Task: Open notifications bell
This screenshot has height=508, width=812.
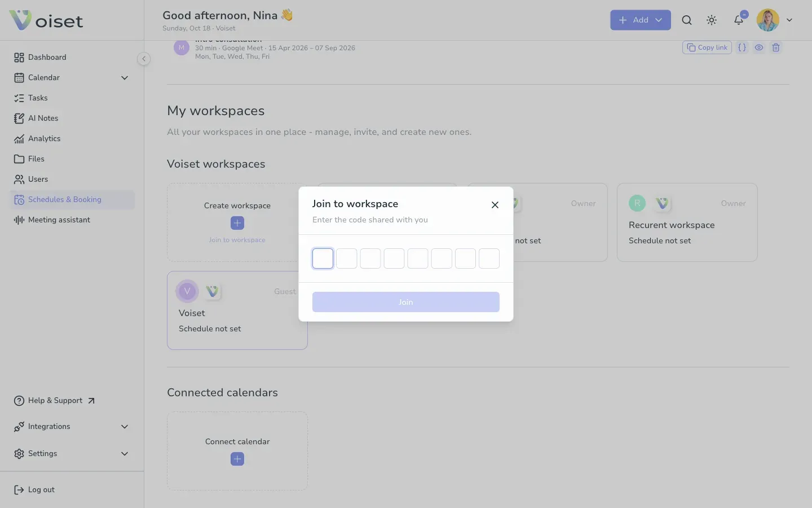Action: [x=739, y=20]
